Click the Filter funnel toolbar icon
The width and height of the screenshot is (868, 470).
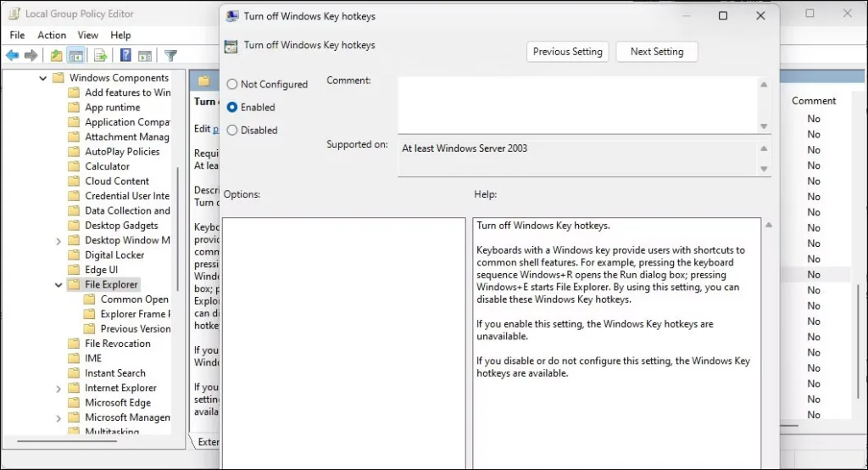170,55
